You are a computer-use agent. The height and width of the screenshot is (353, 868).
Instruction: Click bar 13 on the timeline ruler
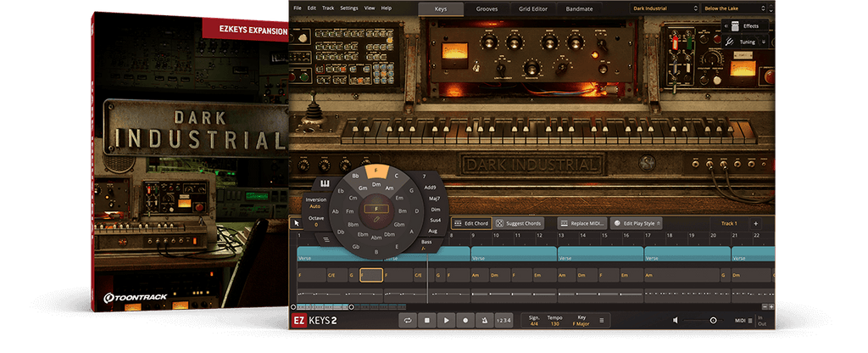561,236
